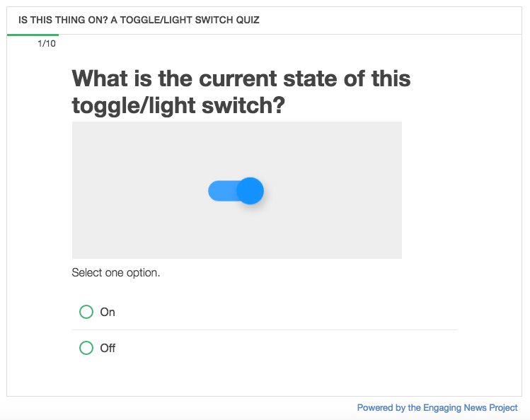The height and width of the screenshot is (420, 530).
Task: Click the "toggle/light switch?" heading line
Action: [x=178, y=105]
